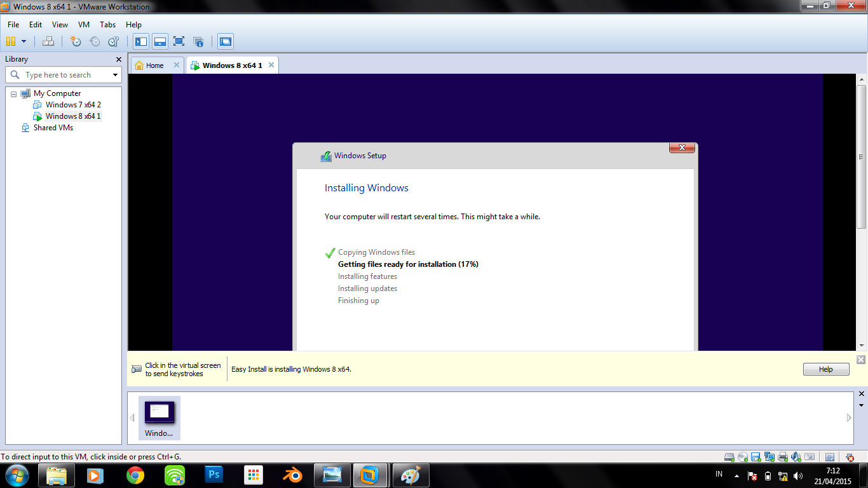Image resolution: width=868 pixels, height=488 pixels.
Task: Click the CD/DVD drive status icon
Action: 743,457
